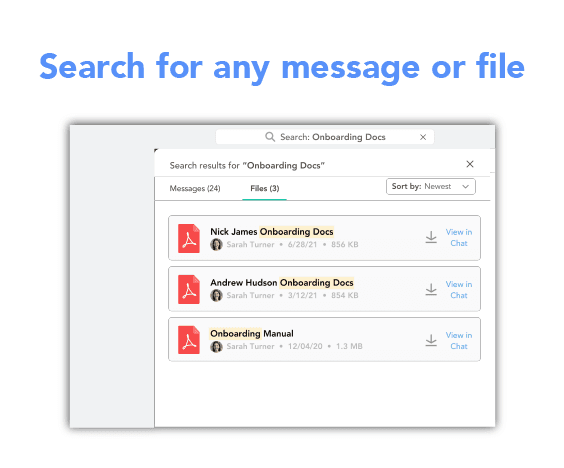This screenshot has width=564, height=468.
Task: Switch to the Messages (24) tab
Action: [x=195, y=188]
